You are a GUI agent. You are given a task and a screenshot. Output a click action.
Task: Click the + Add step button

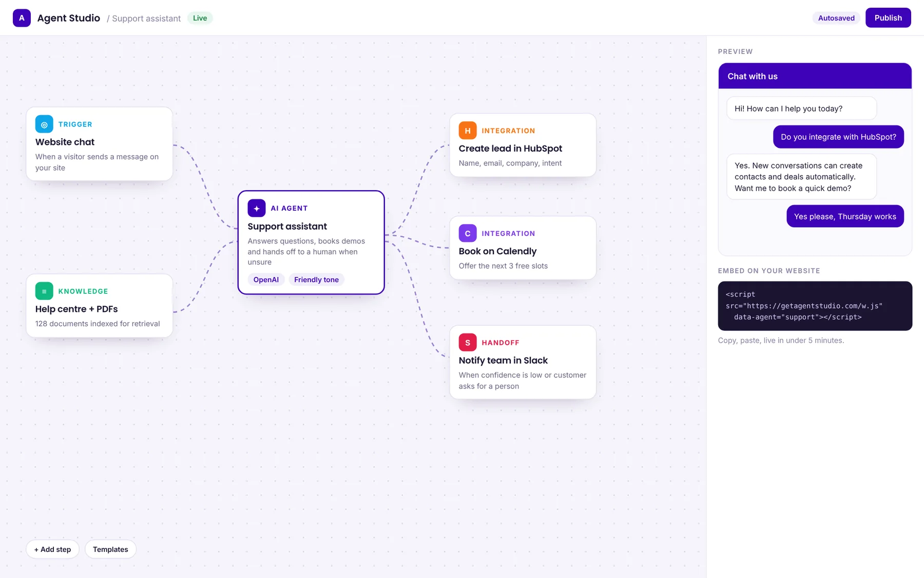tap(52, 549)
